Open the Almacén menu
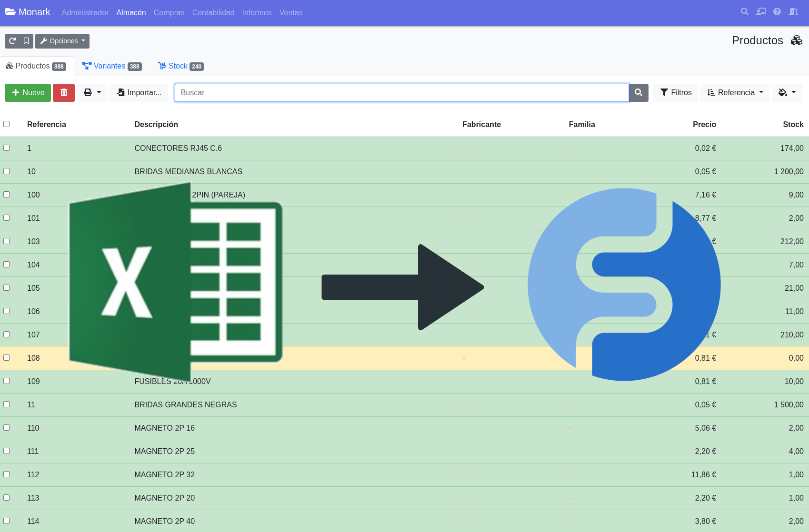The width and height of the screenshot is (809, 532). click(x=131, y=12)
